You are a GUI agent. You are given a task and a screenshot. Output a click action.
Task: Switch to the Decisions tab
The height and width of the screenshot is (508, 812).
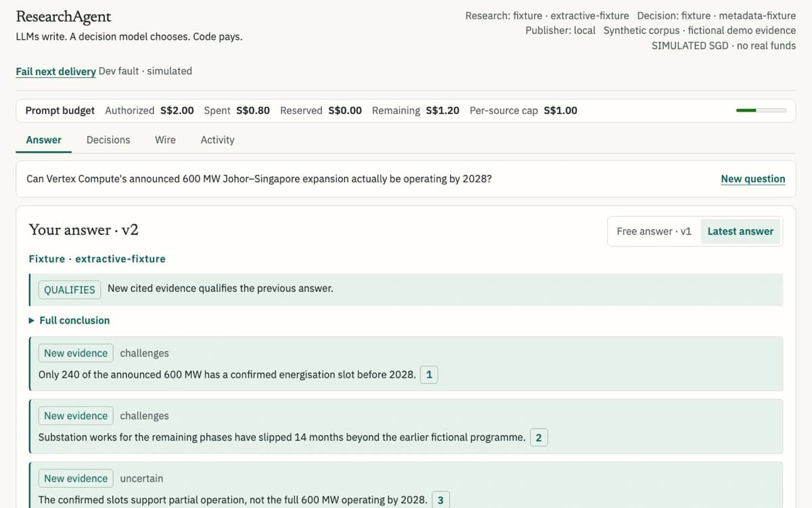(108, 140)
